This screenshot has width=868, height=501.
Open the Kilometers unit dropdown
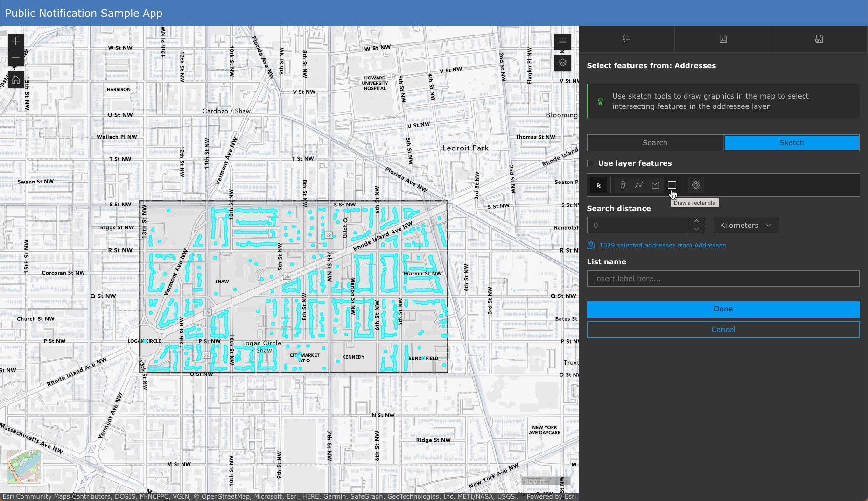tap(745, 225)
